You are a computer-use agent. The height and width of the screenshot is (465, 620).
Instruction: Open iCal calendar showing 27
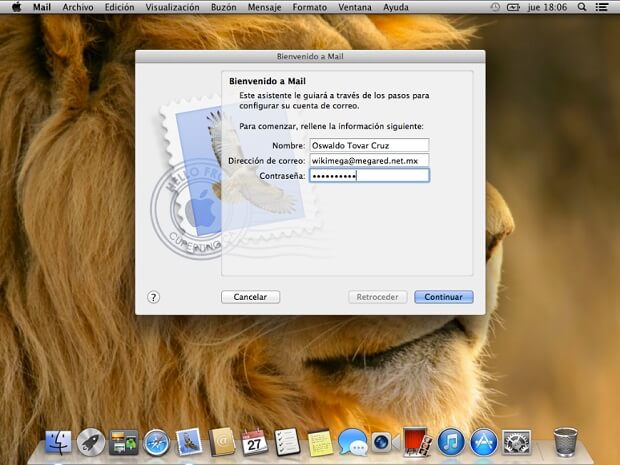click(x=254, y=442)
